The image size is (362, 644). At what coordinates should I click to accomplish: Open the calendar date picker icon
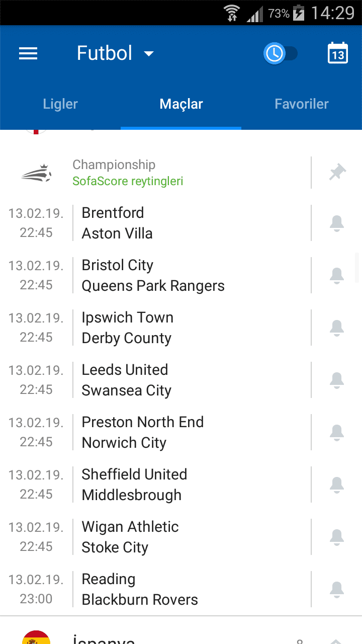click(x=338, y=53)
